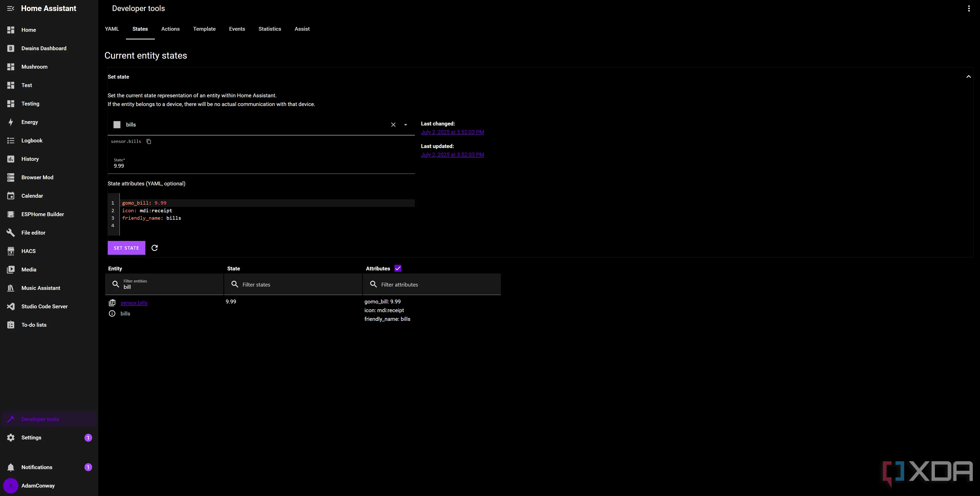Image resolution: width=980 pixels, height=496 pixels.
Task: Click the icon: mdi:receipt YAML line
Action: point(147,210)
